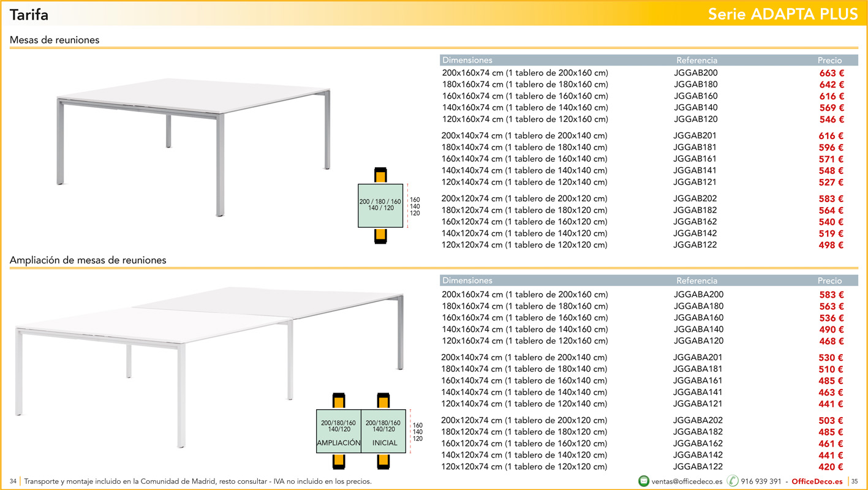Select reference JGGABA162

pos(698,443)
